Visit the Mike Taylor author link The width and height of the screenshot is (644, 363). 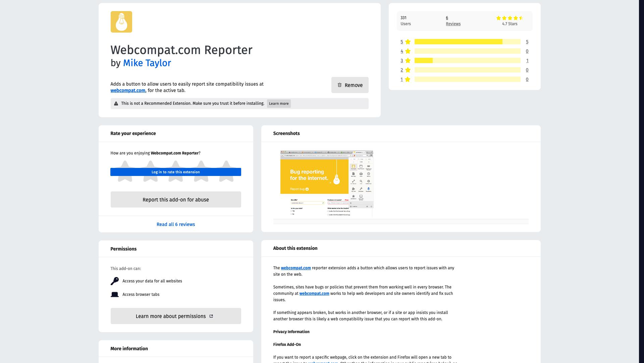[147, 63]
